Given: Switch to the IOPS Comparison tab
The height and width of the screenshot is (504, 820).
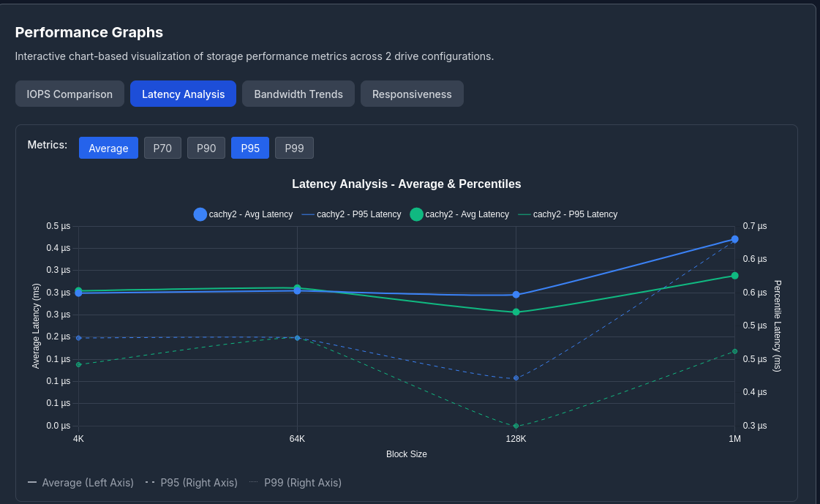Looking at the screenshot, I should (69, 94).
